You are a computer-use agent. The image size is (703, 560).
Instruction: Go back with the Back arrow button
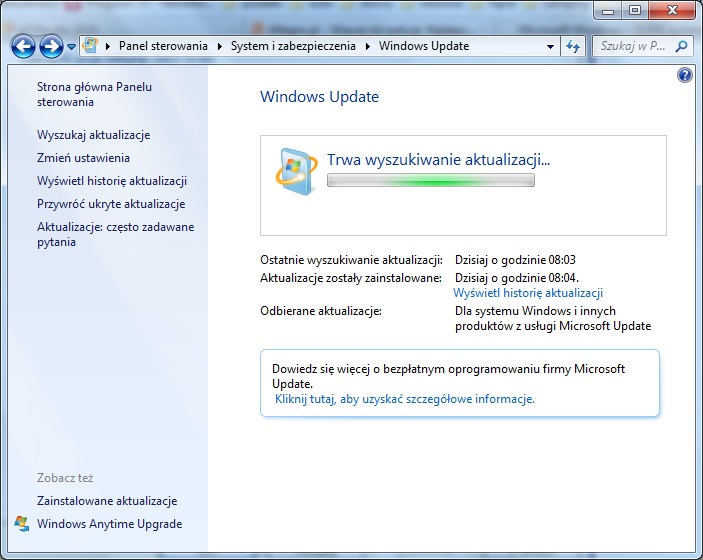[23, 46]
